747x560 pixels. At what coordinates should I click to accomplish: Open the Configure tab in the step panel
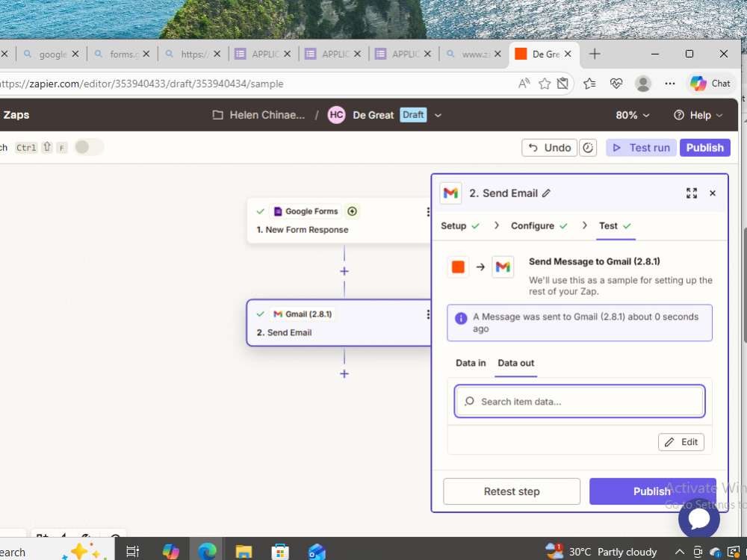[539, 225]
